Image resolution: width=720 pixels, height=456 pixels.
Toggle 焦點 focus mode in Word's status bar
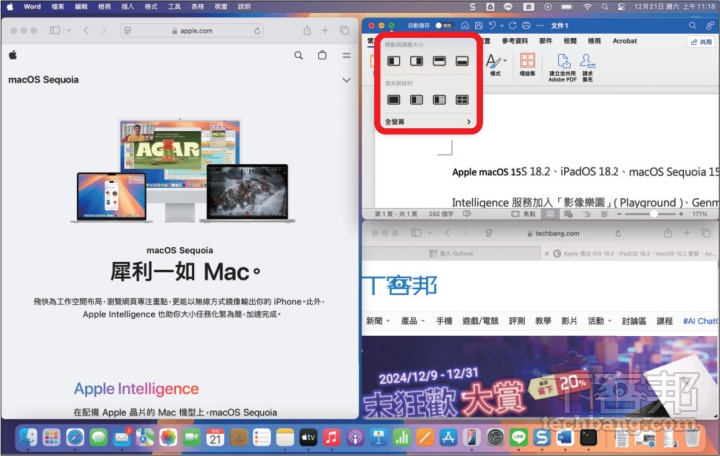tap(523, 214)
